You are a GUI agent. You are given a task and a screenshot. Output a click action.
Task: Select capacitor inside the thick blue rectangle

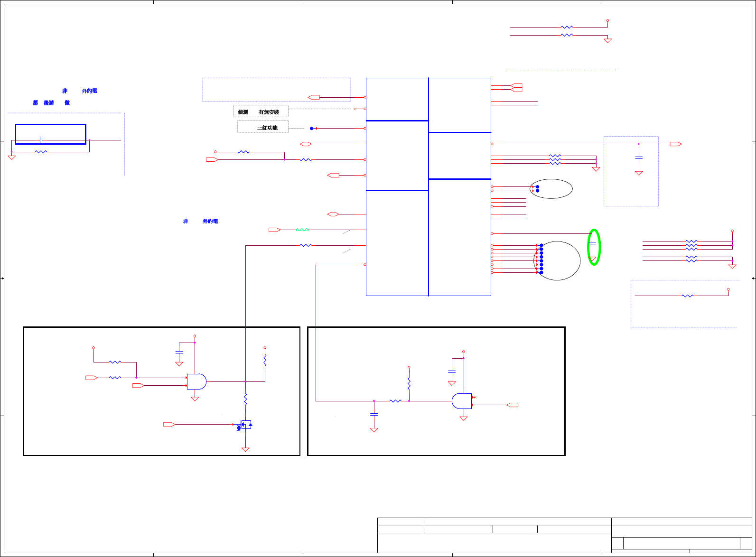[x=41, y=140]
